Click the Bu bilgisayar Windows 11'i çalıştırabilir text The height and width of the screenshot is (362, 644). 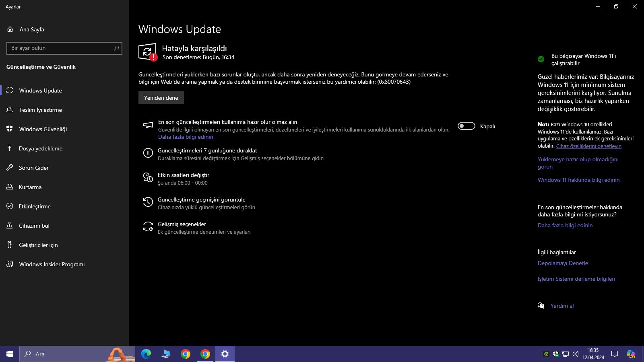tap(584, 60)
